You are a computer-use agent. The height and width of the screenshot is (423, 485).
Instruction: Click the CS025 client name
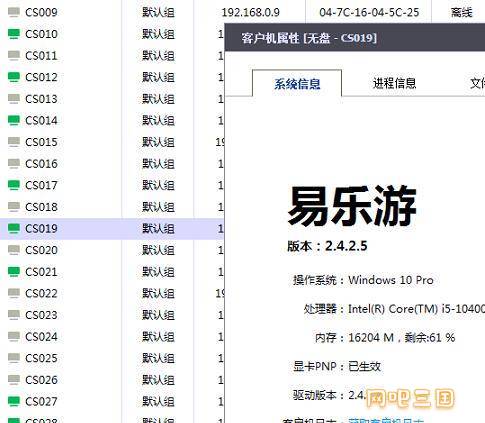[x=41, y=358]
